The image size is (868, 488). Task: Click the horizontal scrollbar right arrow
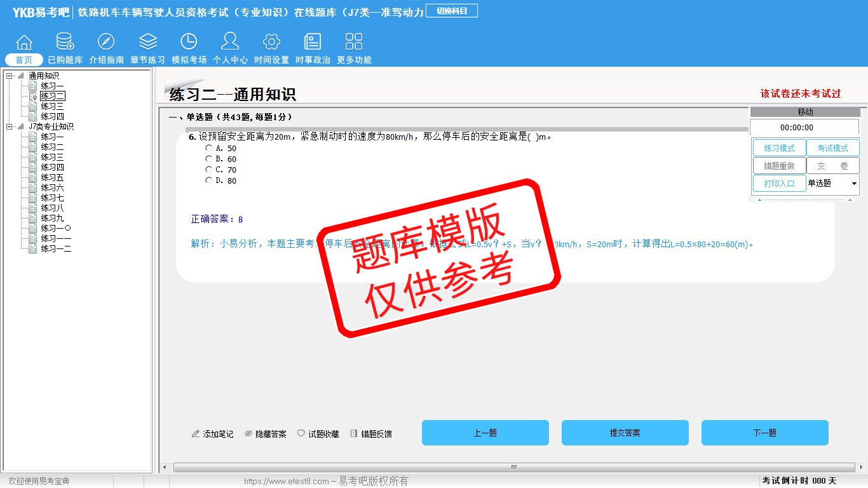[x=861, y=468]
